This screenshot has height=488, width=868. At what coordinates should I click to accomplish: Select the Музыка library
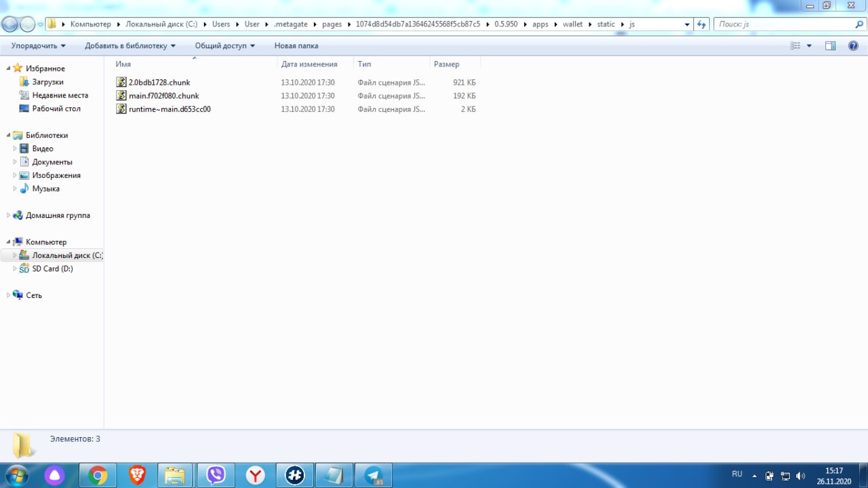45,189
